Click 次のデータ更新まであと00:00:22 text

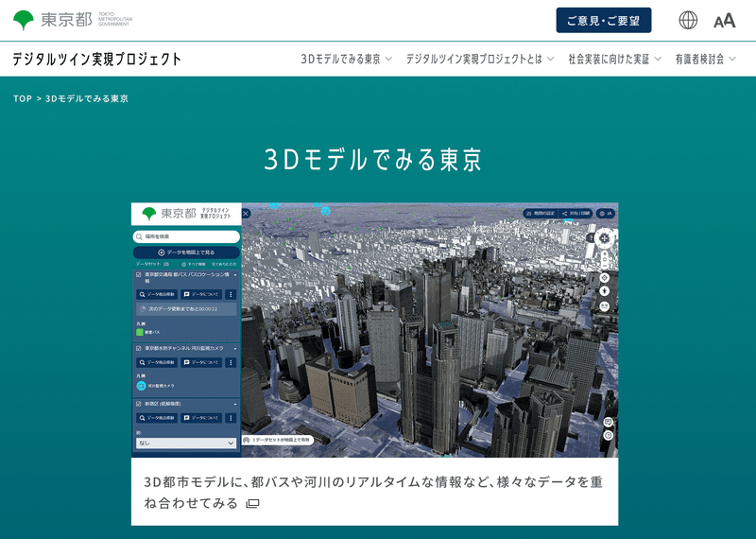(x=182, y=309)
